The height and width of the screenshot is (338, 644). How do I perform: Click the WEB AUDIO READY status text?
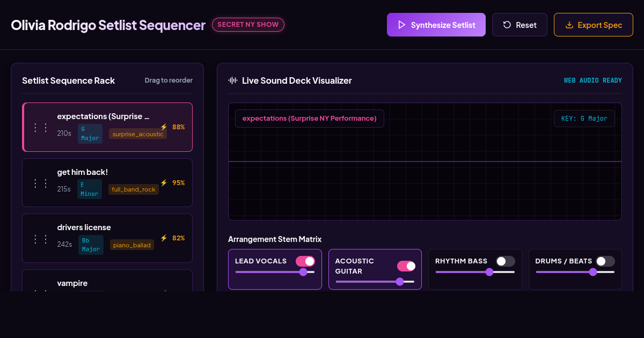(x=593, y=80)
